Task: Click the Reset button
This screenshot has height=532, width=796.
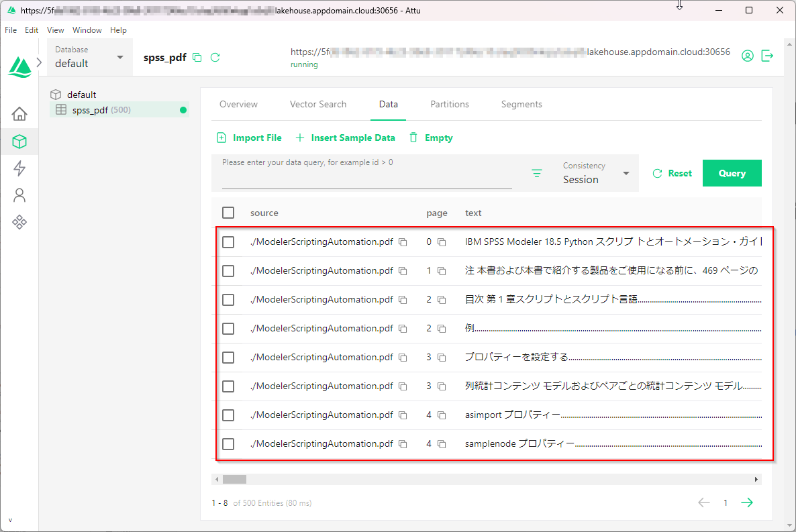Action: 672,173
